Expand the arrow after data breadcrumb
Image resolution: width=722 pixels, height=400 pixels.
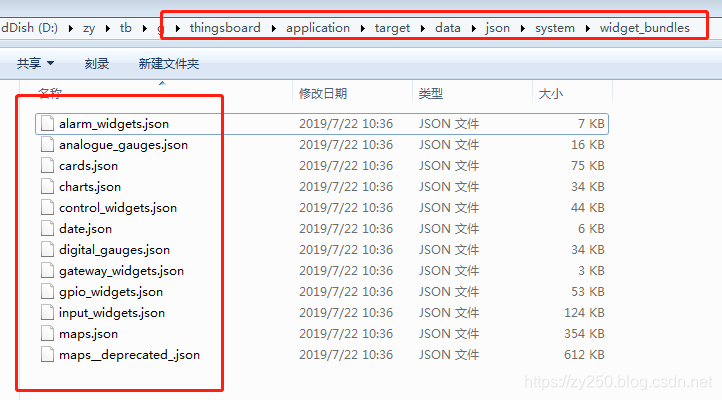pyautogui.click(x=473, y=29)
